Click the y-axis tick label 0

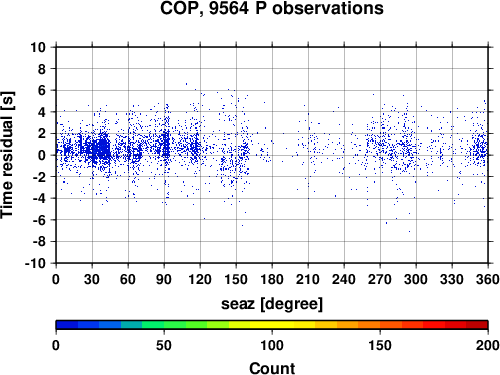[42, 155]
